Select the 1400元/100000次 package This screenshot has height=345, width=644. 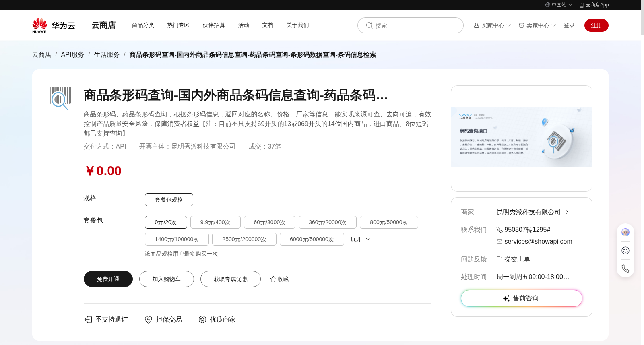pos(177,239)
